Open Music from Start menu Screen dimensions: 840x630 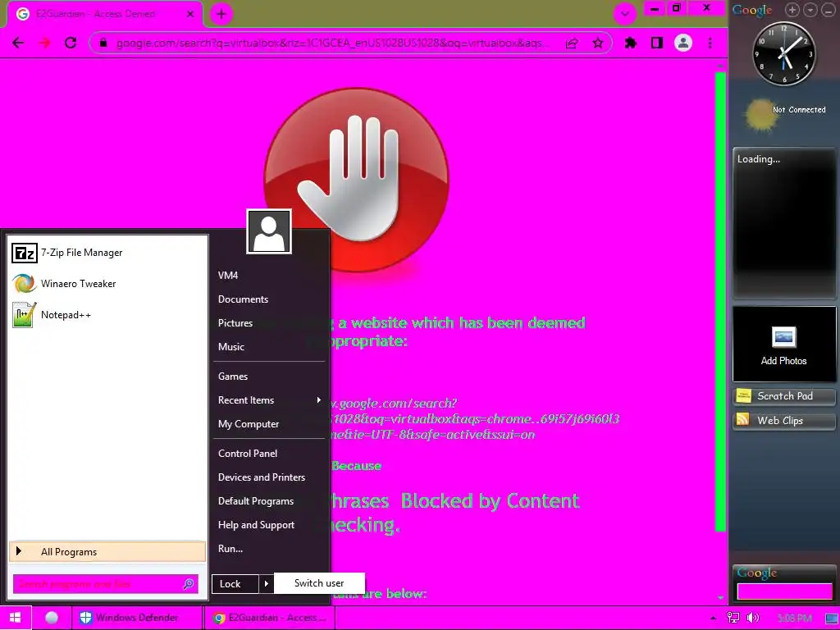click(x=231, y=347)
